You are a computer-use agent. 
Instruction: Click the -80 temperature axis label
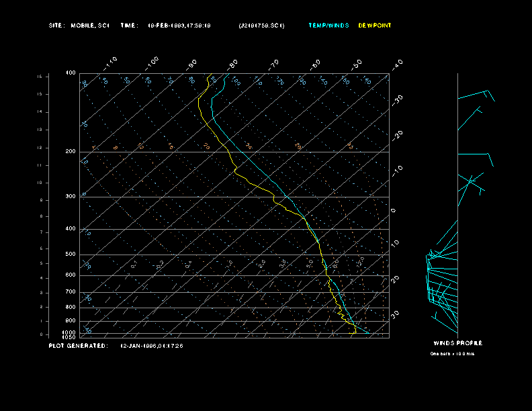point(233,63)
